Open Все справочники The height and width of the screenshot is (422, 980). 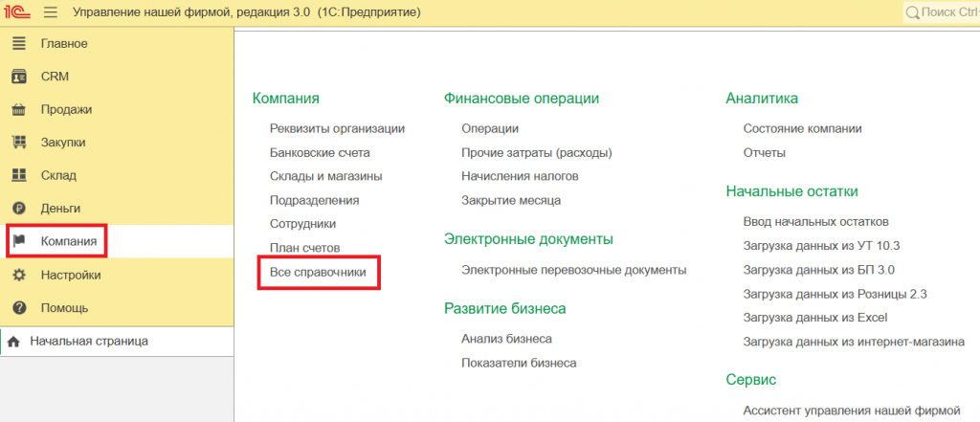318,273
